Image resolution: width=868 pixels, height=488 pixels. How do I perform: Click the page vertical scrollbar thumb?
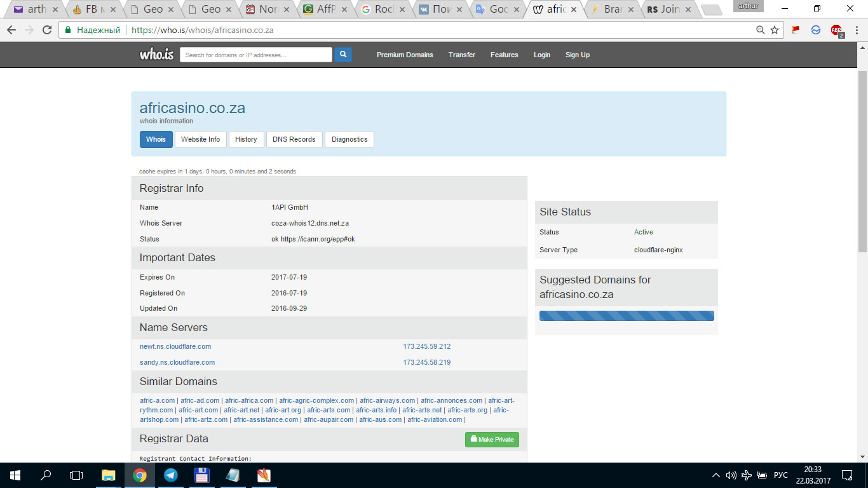(x=862, y=160)
